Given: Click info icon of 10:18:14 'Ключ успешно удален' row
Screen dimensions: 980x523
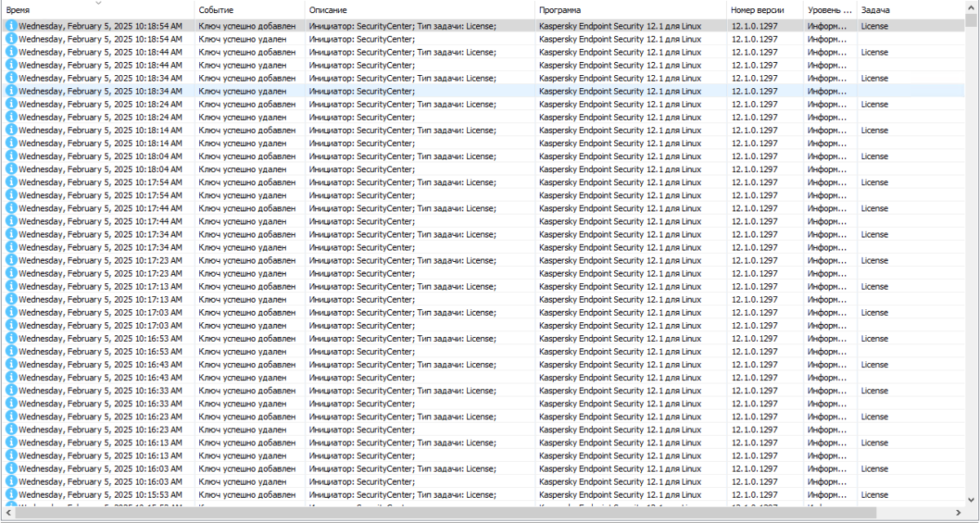Looking at the screenshot, I should click(x=11, y=144).
